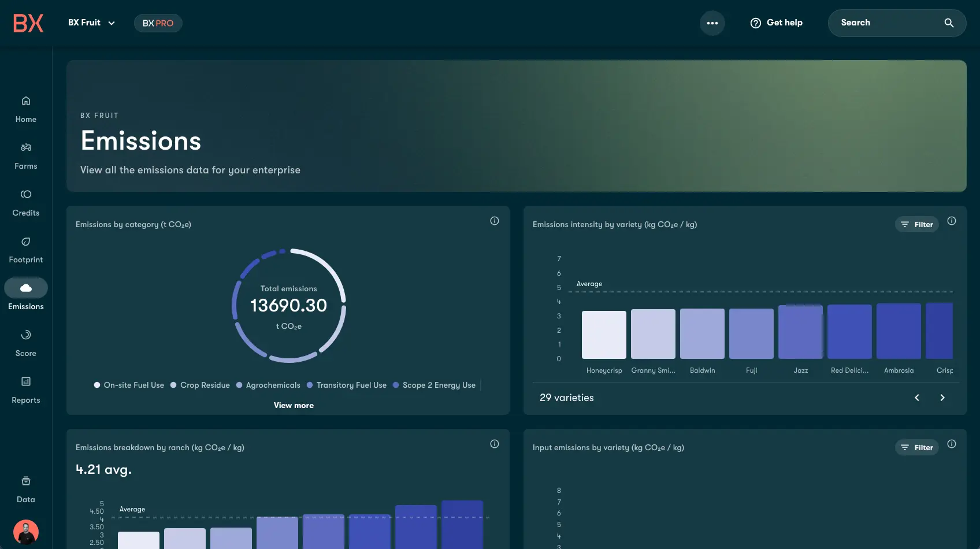Click the Search input field

(887, 23)
